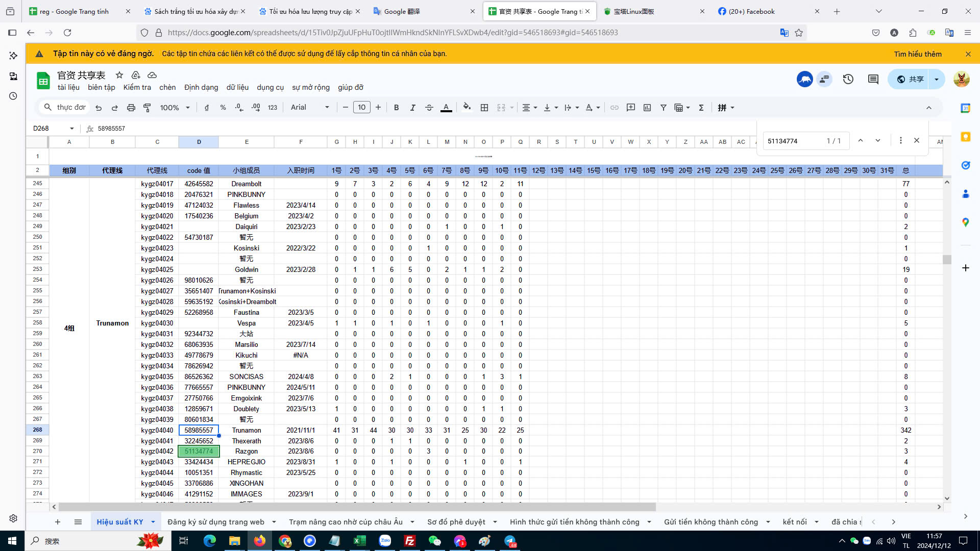The height and width of the screenshot is (551, 980).
Task: Click the Tìm hiểu thêm link
Action: pyautogui.click(x=917, y=54)
